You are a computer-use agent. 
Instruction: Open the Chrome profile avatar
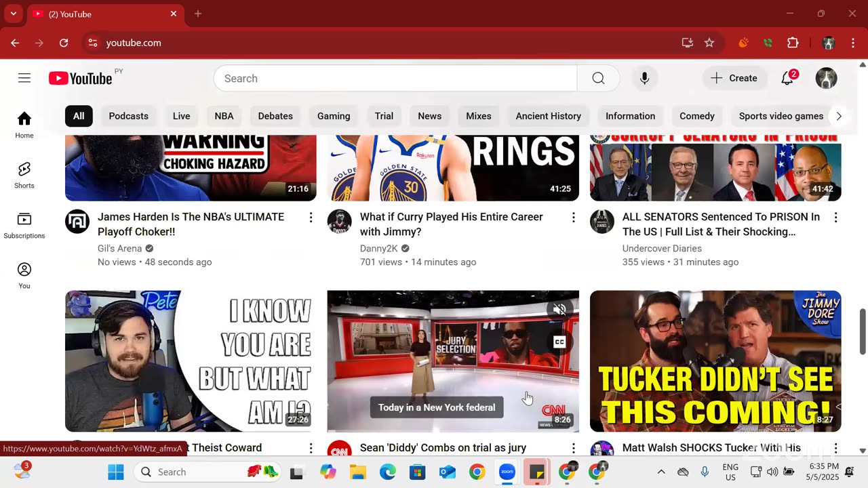(828, 43)
